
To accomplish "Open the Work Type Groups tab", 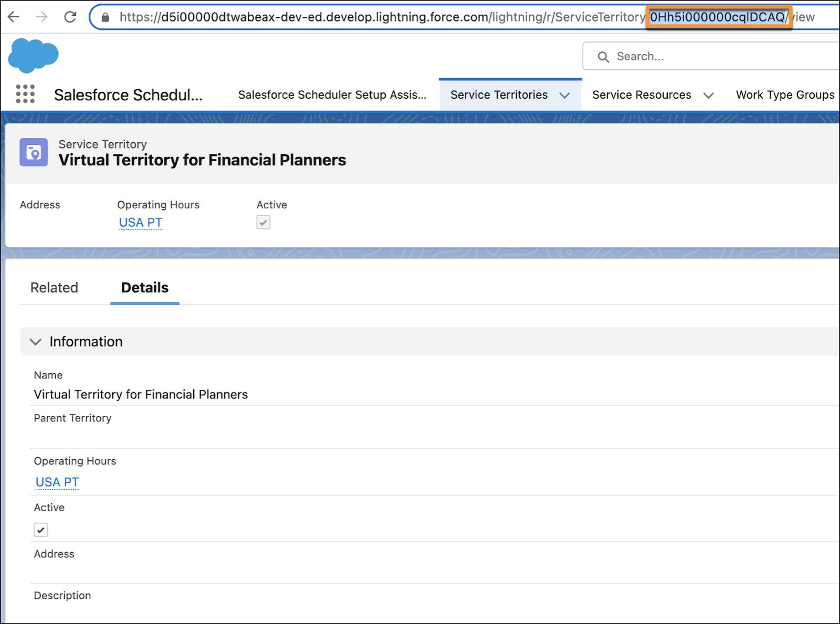I will coord(785,95).
